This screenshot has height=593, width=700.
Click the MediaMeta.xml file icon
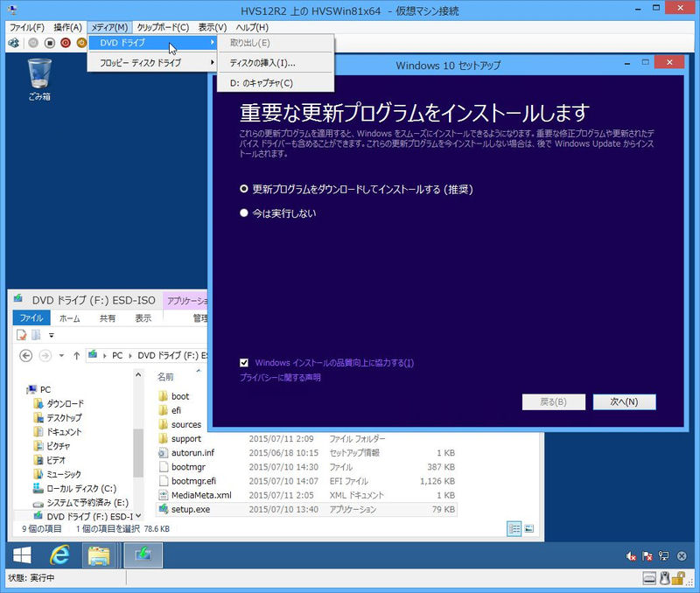[x=164, y=495]
